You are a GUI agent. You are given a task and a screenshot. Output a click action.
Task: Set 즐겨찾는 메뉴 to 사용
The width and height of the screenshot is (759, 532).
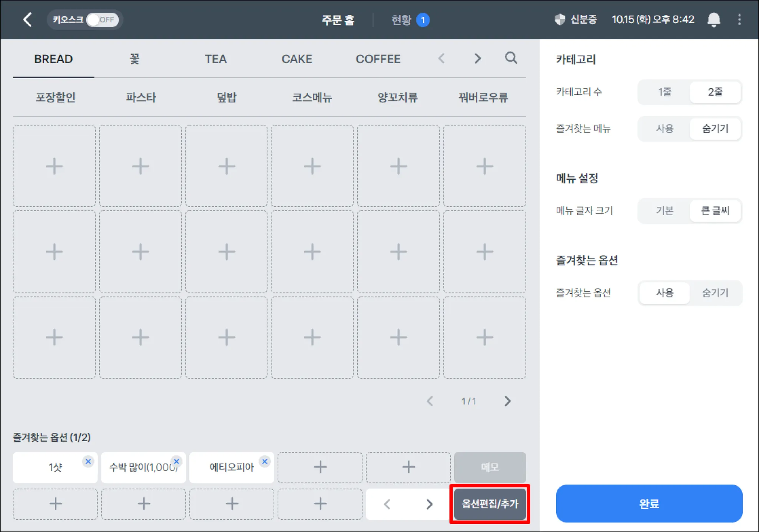coord(664,129)
